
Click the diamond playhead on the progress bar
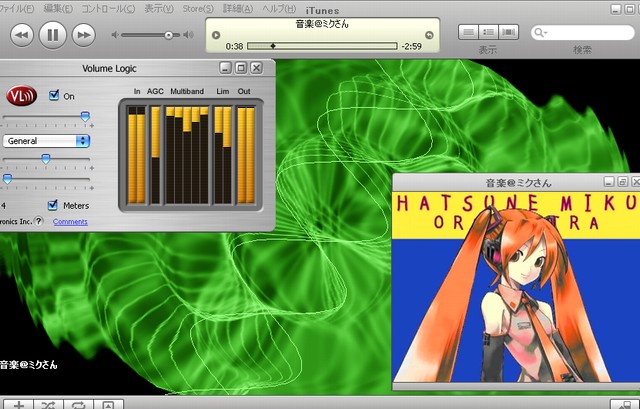pos(273,46)
